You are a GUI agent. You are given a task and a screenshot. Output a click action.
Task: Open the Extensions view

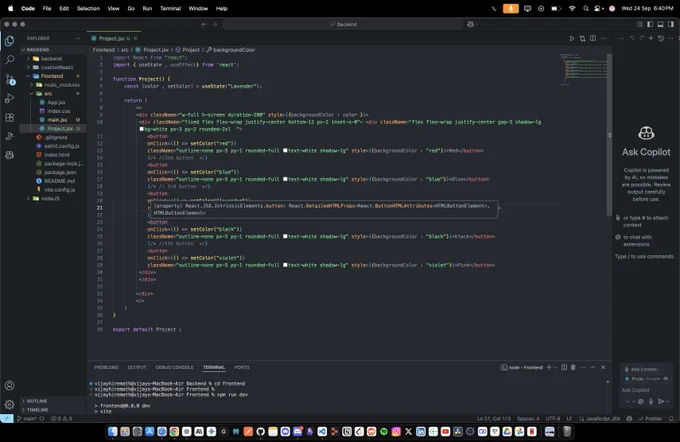tap(9, 118)
